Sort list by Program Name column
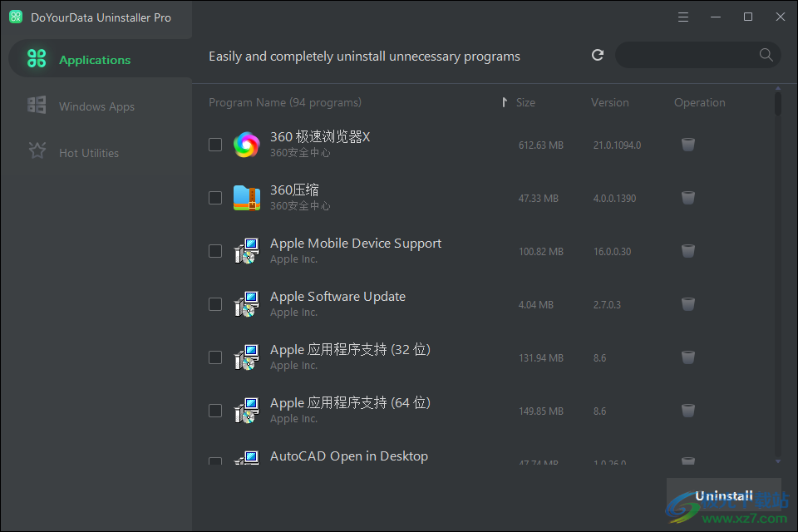Viewport: 798px width, 532px height. pos(285,102)
